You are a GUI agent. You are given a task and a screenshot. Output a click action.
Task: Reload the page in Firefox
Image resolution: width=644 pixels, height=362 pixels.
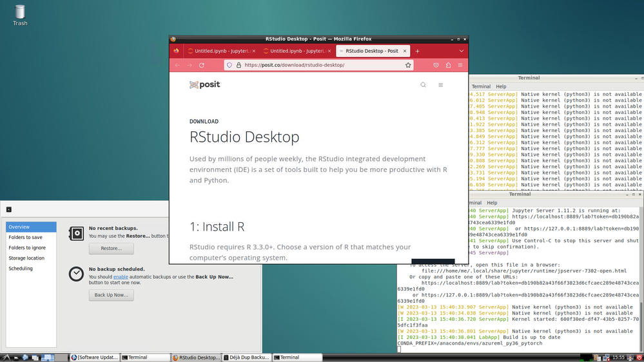[202, 65]
